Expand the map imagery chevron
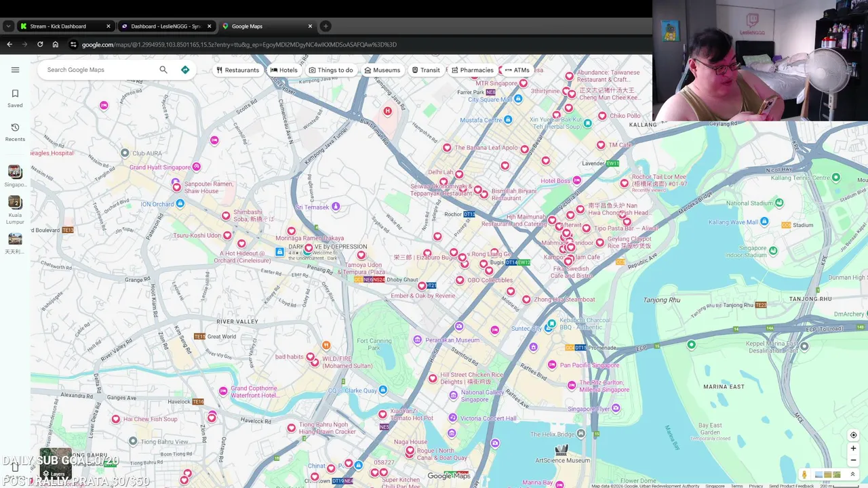 click(x=853, y=474)
